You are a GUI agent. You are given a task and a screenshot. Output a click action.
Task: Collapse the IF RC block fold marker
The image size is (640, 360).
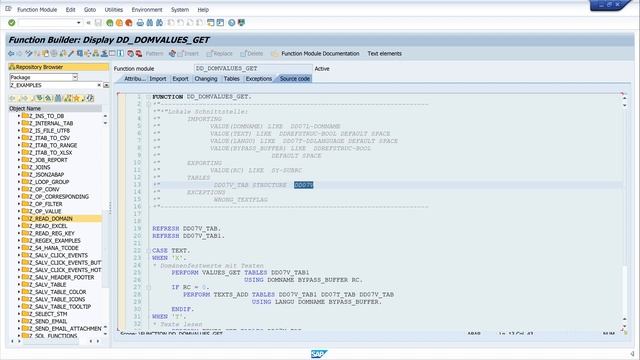[x=149, y=287]
